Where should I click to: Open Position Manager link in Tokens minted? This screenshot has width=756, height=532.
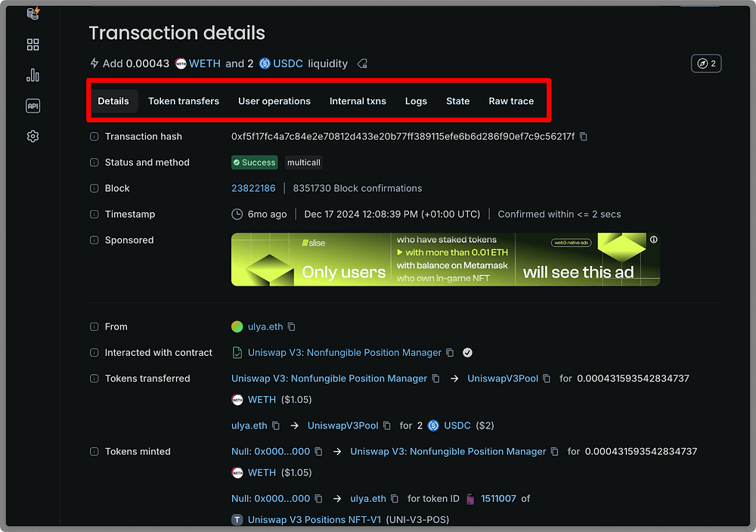pyautogui.click(x=448, y=452)
